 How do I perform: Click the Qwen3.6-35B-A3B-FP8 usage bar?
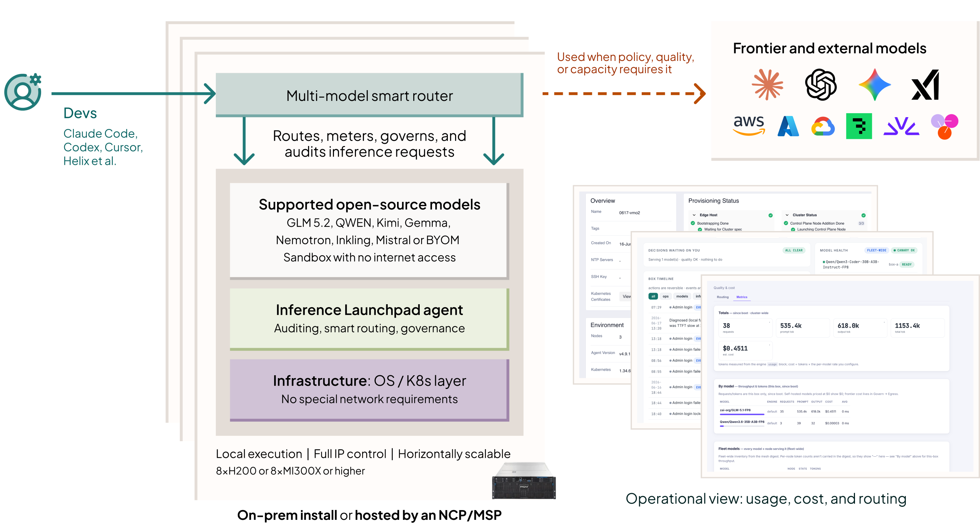coord(741,426)
